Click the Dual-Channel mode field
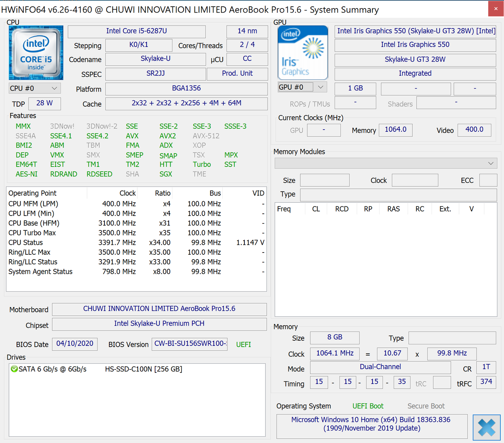Image resolution: width=504 pixels, height=443 pixels. pyautogui.click(x=380, y=367)
